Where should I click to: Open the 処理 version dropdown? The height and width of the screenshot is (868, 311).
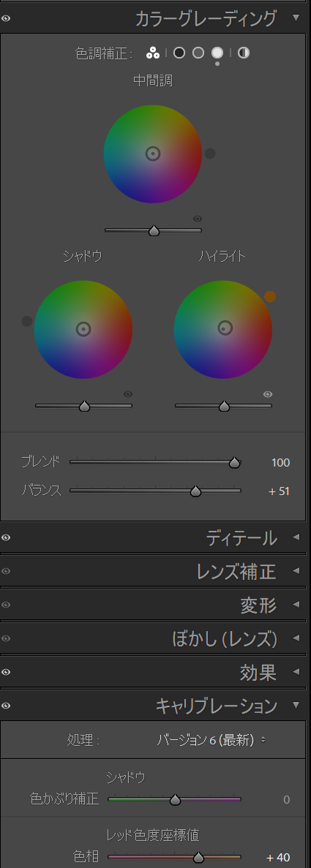tap(211, 739)
